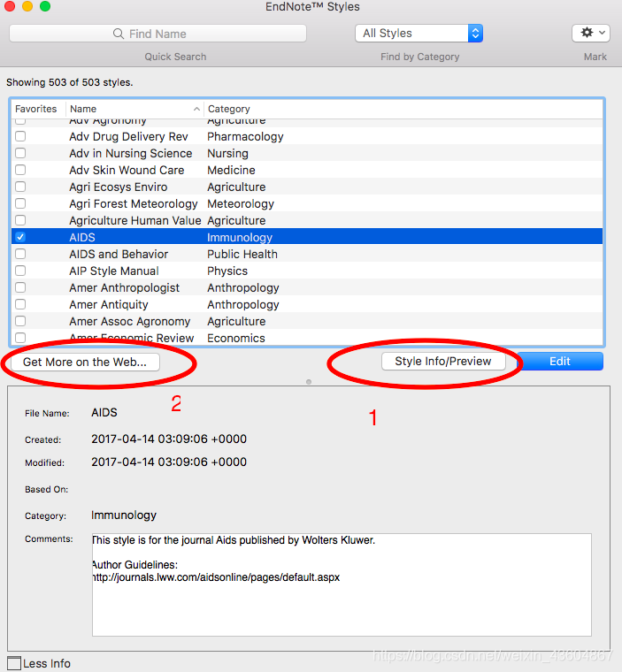Viewport: 622px width, 672px height.
Task: Click the Favorites column header
Action: [36, 109]
